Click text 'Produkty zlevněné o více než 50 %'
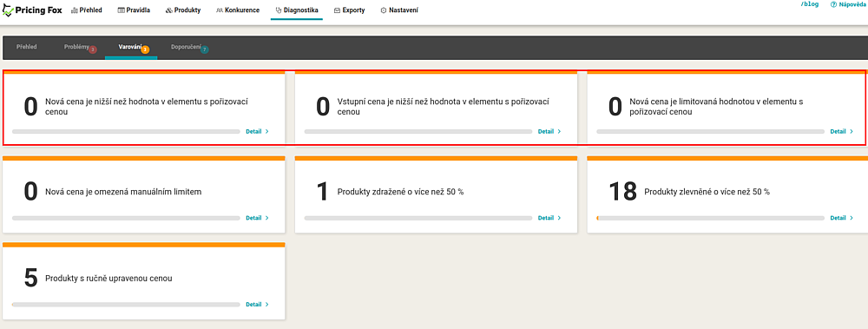 point(707,192)
